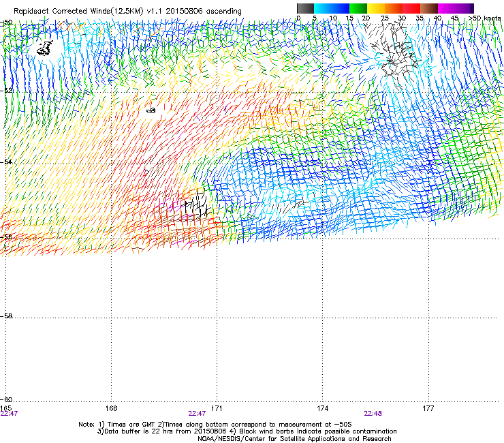
Task: Click the cyan-blue 5–15 knots legend band
Action: [332, 8]
